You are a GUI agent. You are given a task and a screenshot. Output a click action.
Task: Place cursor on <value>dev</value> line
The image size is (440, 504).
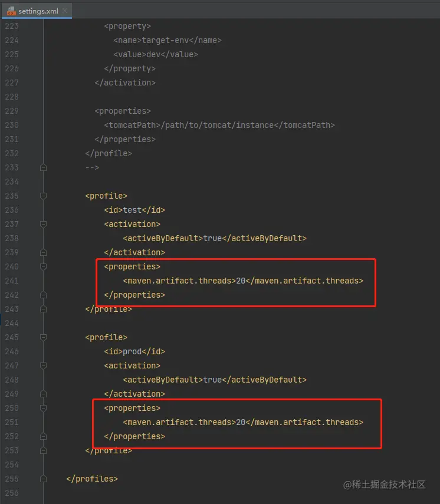pos(156,54)
